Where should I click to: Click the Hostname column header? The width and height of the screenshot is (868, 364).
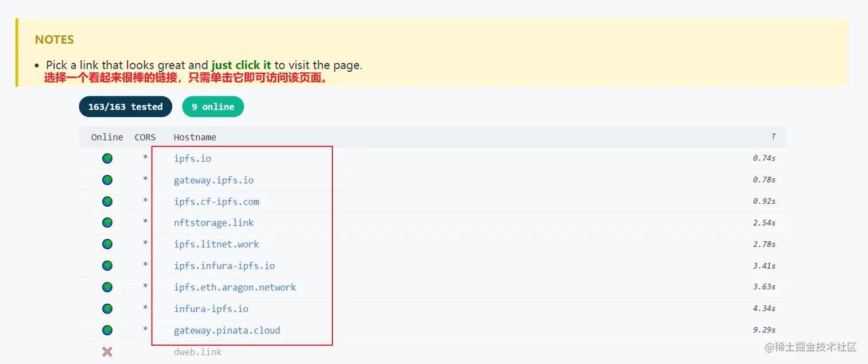tap(195, 137)
